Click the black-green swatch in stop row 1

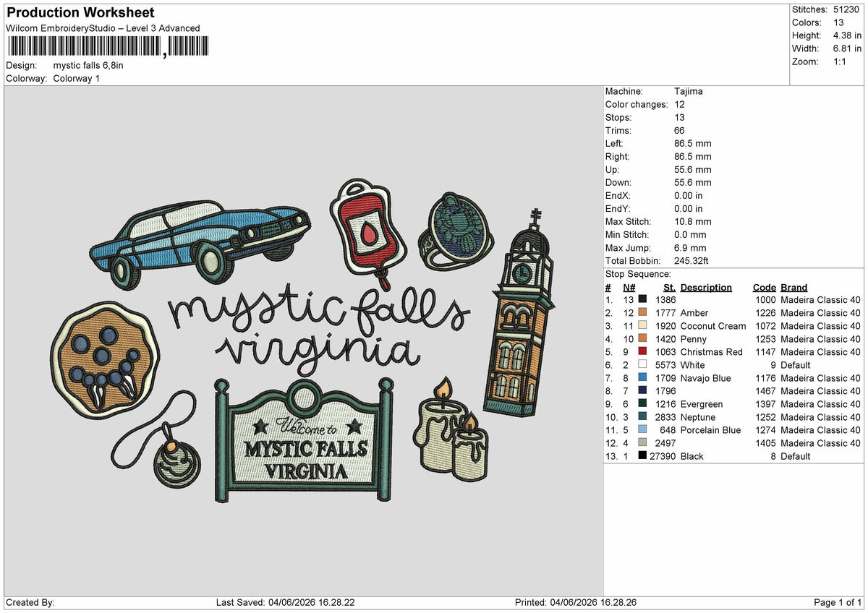642,300
